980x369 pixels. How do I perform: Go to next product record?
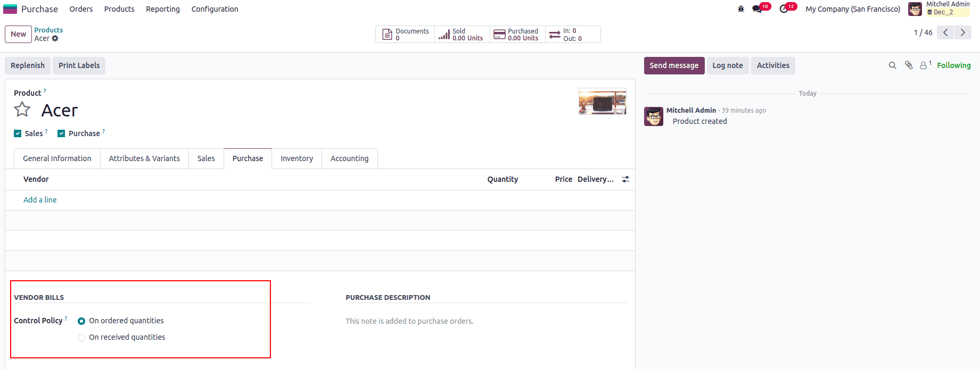pyautogui.click(x=962, y=32)
